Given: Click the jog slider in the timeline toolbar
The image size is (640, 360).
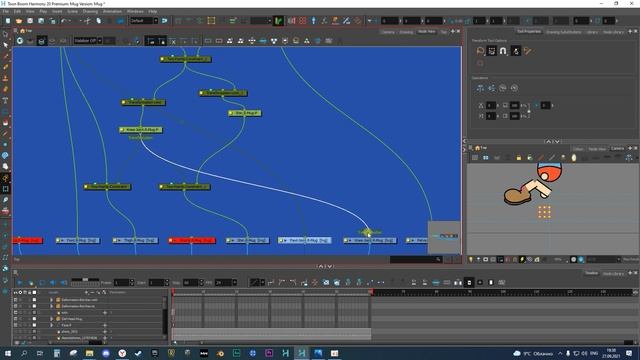Looking at the screenshot, I should point(85,281).
